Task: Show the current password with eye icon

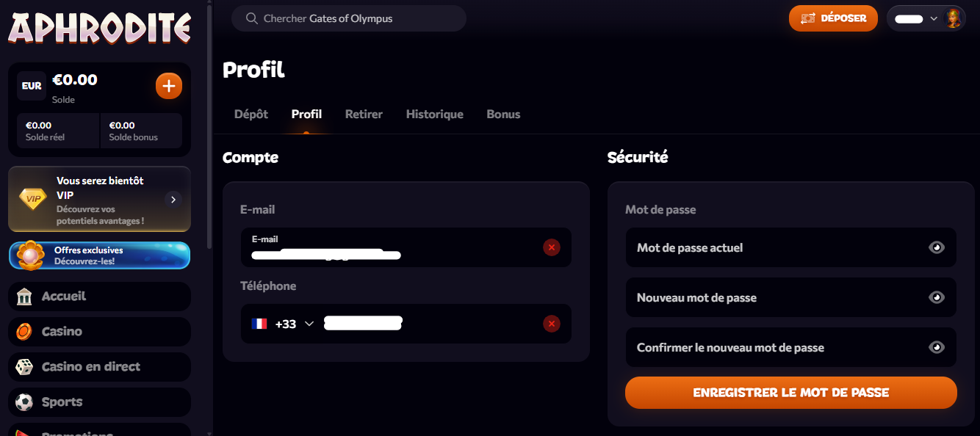Action: pos(936,247)
